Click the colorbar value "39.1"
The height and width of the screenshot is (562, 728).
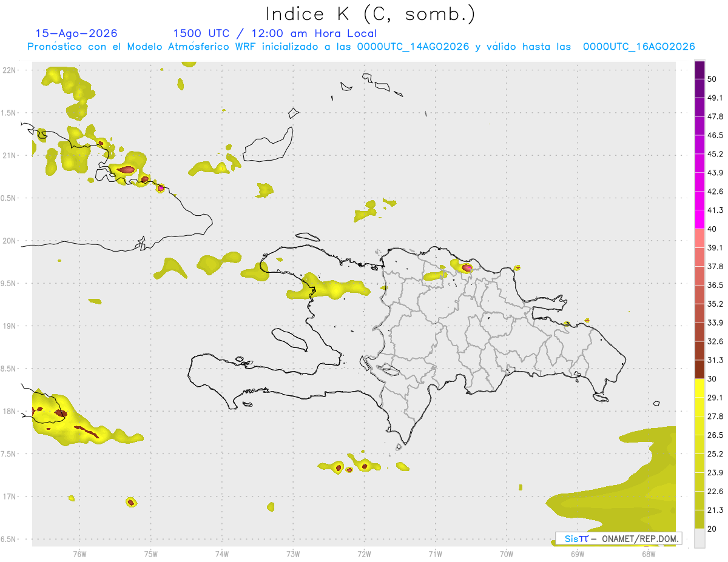pos(715,247)
